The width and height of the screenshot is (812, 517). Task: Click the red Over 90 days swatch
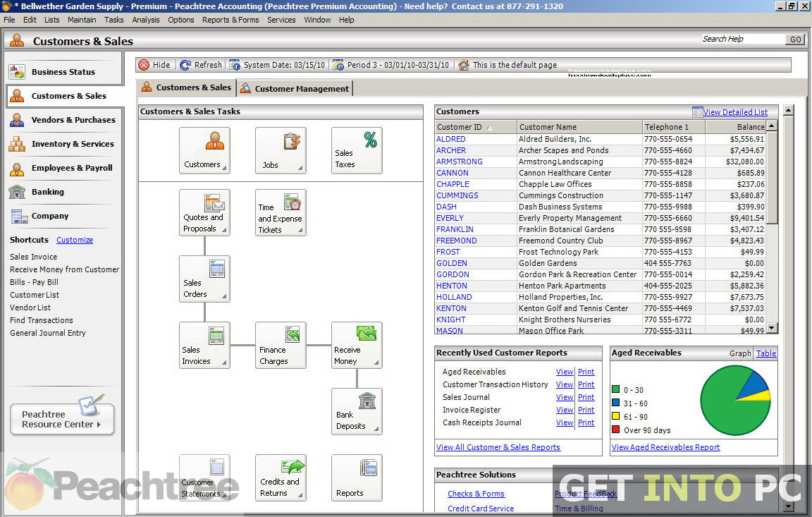616,430
